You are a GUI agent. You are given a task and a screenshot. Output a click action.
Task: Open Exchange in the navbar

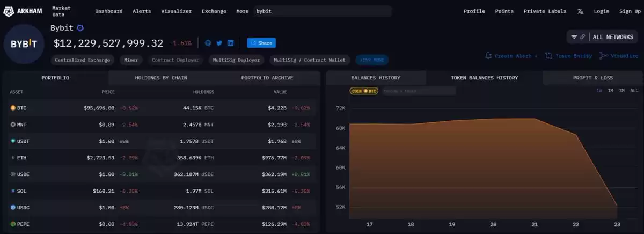(214, 11)
